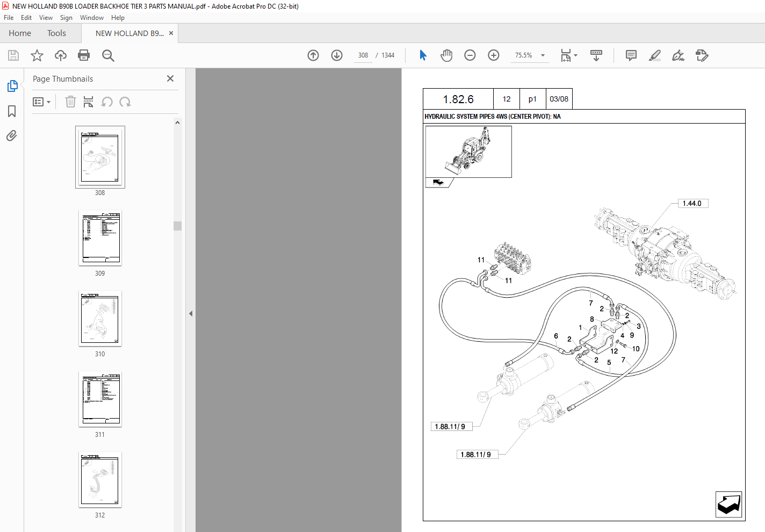Open the fit page options tool
The height and width of the screenshot is (532, 765).
(x=568, y=55)
